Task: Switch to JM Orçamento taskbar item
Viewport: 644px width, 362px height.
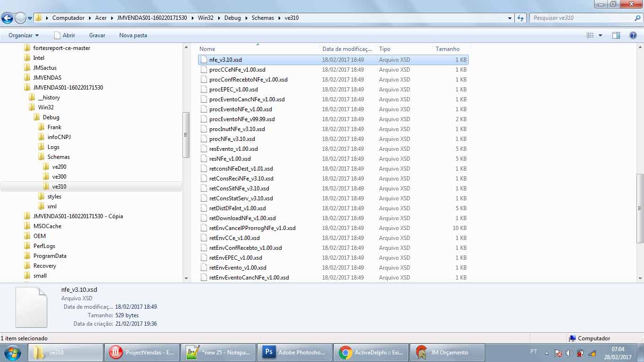Action: pos(447,353)
